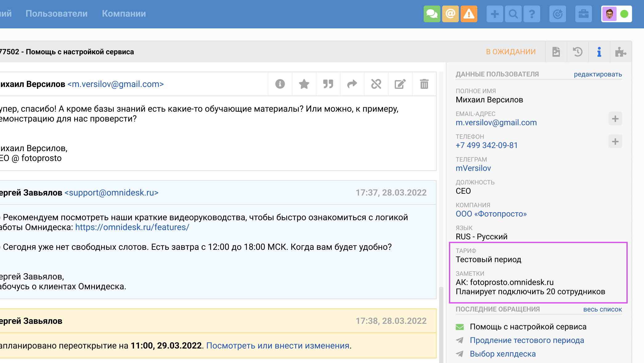Open integrations puzzle icon
Image resolution: width=644 pixels, height=363 pixels.
620,52
